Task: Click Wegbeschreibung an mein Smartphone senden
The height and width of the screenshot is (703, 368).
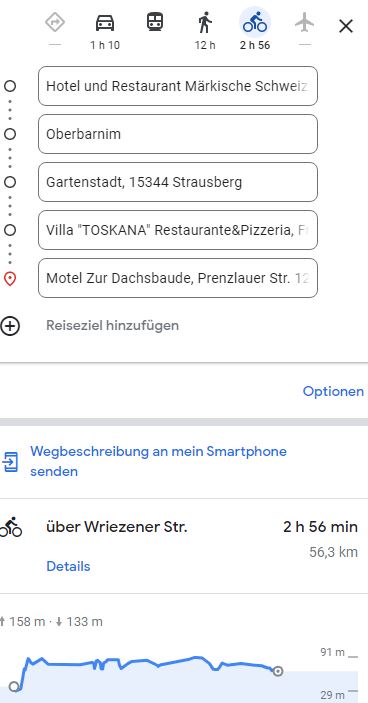Action: 158,461
